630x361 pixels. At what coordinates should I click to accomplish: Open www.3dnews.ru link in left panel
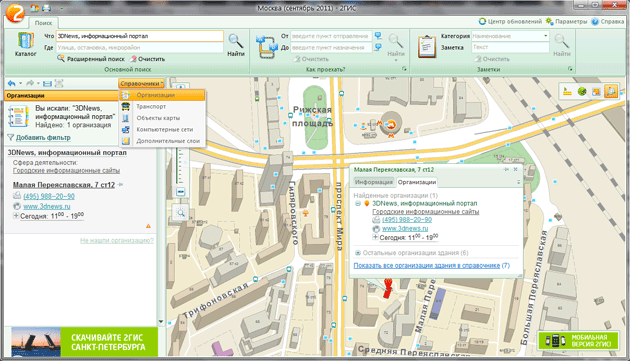(47, 206)
